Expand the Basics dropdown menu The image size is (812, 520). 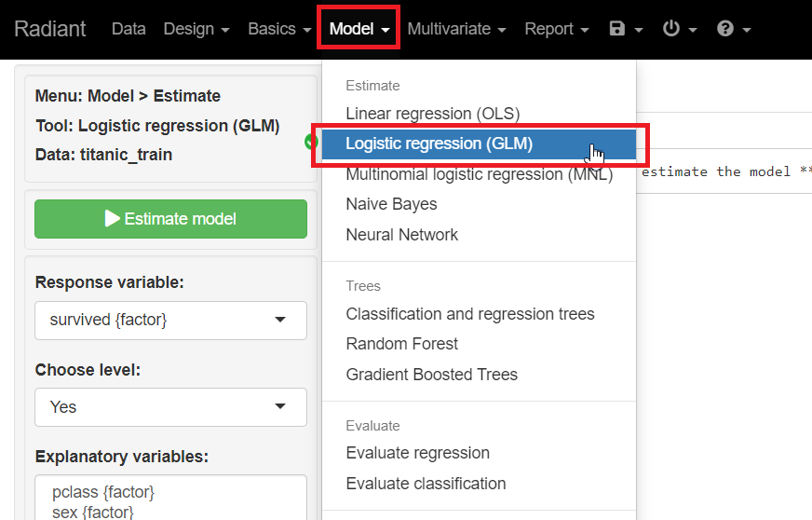tap(279, 29)
